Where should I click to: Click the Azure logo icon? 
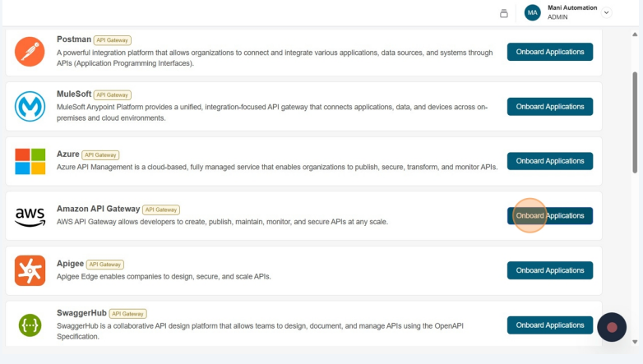click(x=30, y=161)
